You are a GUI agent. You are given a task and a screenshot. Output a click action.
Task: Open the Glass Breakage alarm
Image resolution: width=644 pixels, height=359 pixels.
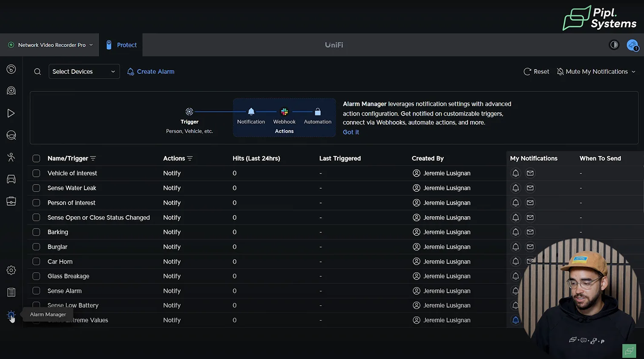(69, 276)
